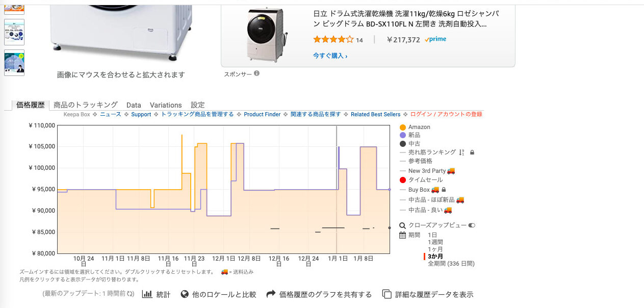The height and width of the screenshot is (308, 644).
Task: Select the 1週間 time range
Action: 435,242
